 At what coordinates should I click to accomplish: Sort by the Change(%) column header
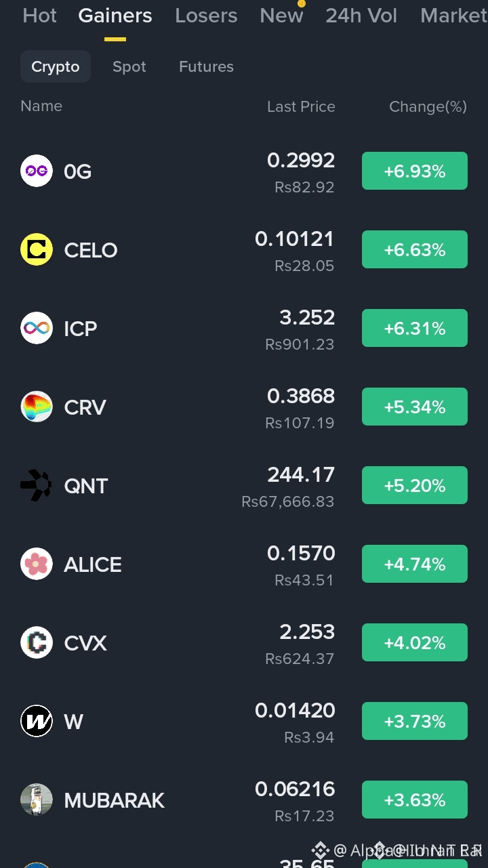click(x=428, y=106)
